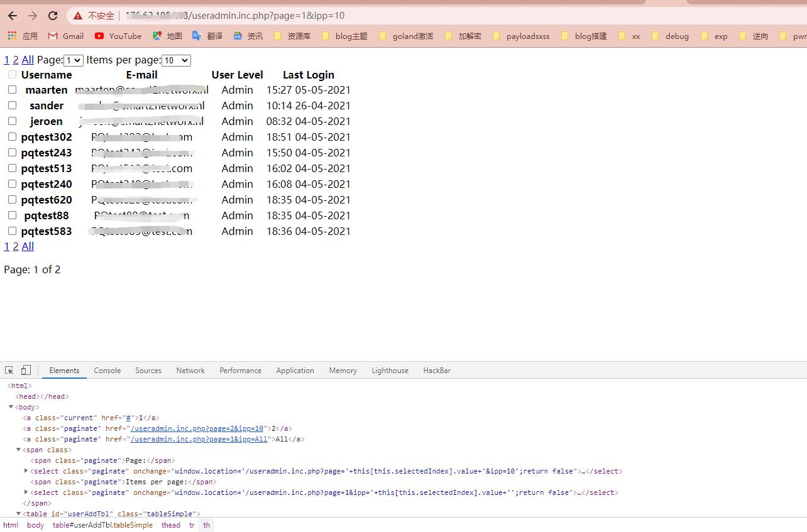Image resolution: width=807 pixels, height=532 pixels.
Task: Open the Page number dropdown
Action: click(73, 60)
